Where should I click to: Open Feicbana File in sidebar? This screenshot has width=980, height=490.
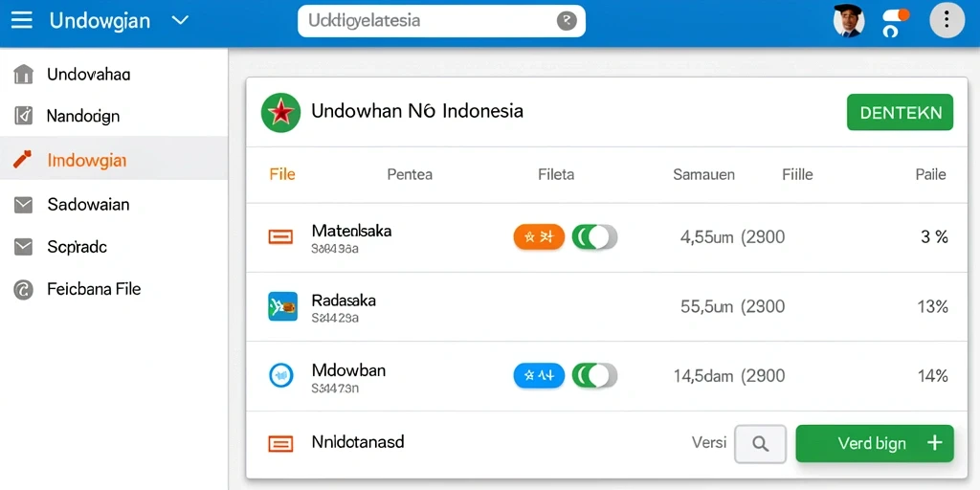(114, 289)
